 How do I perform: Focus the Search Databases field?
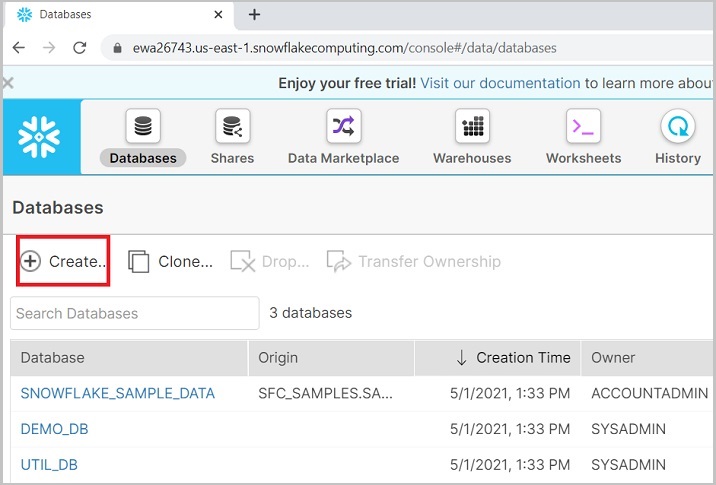134,313
